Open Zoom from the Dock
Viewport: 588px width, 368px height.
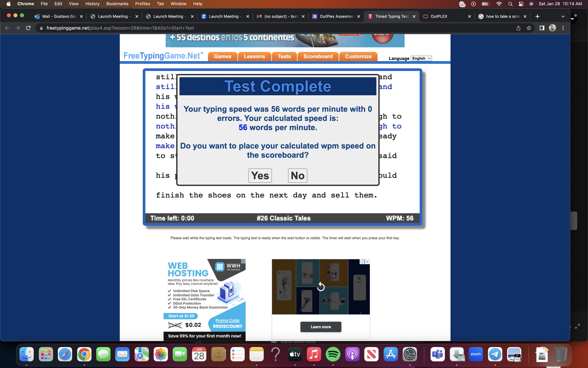476,354
